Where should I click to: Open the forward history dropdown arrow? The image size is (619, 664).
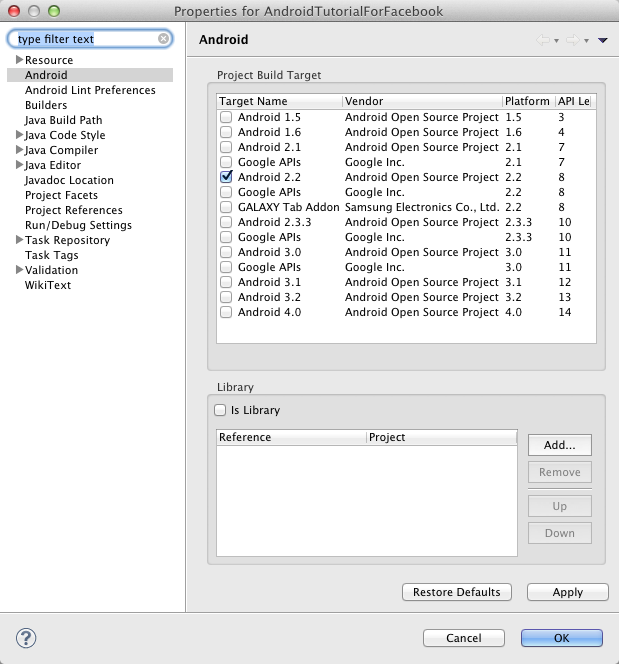[586, 41]
